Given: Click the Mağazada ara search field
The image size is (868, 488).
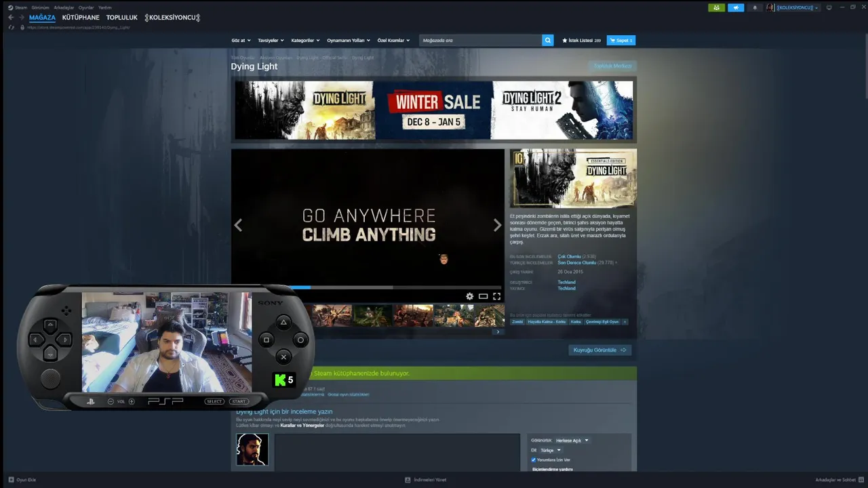Looking at the screenshot, I should click(480, 40).
